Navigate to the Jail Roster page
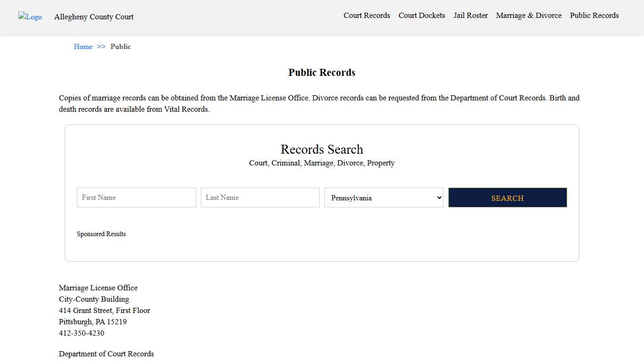 coord(471,15)
